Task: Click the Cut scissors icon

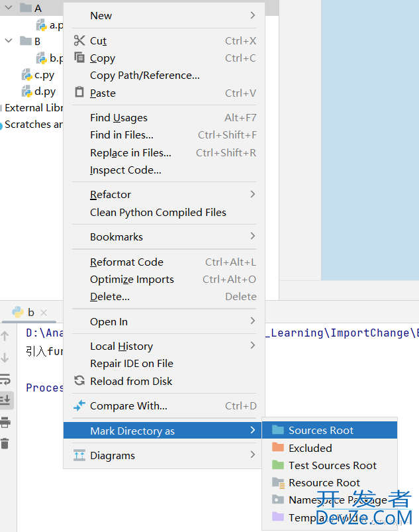Action: point(79,40)
